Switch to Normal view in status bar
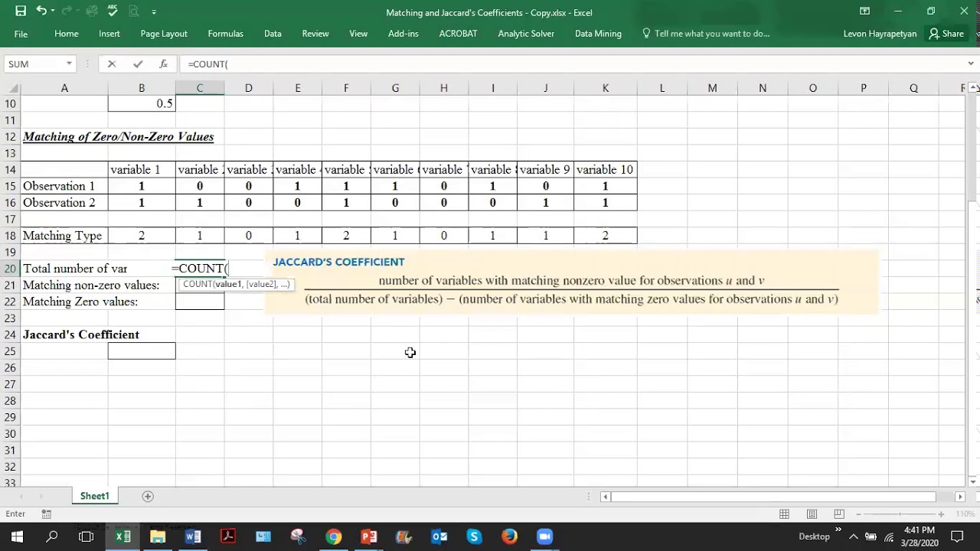Viewport: 980px width, 551px height. coord(784,514)
